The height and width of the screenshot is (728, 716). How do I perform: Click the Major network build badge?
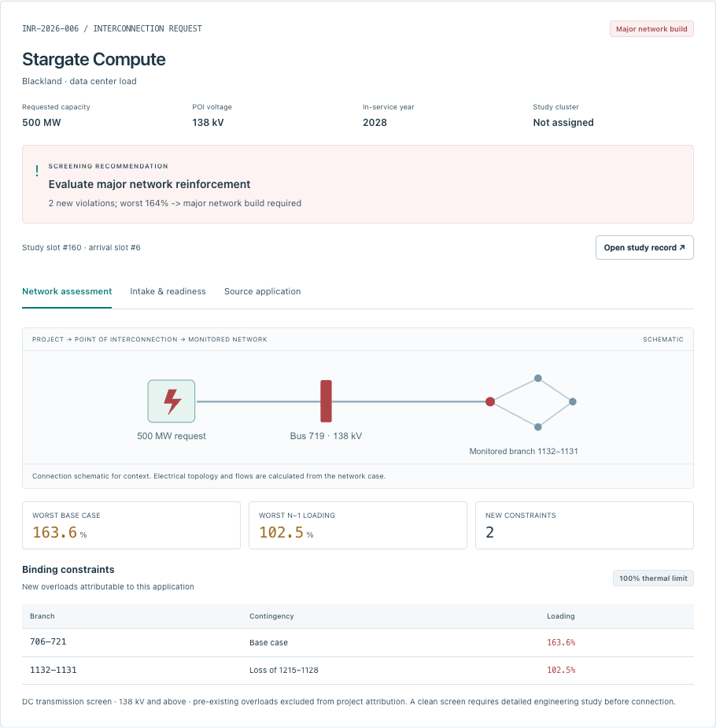click(x=651, y=29)
